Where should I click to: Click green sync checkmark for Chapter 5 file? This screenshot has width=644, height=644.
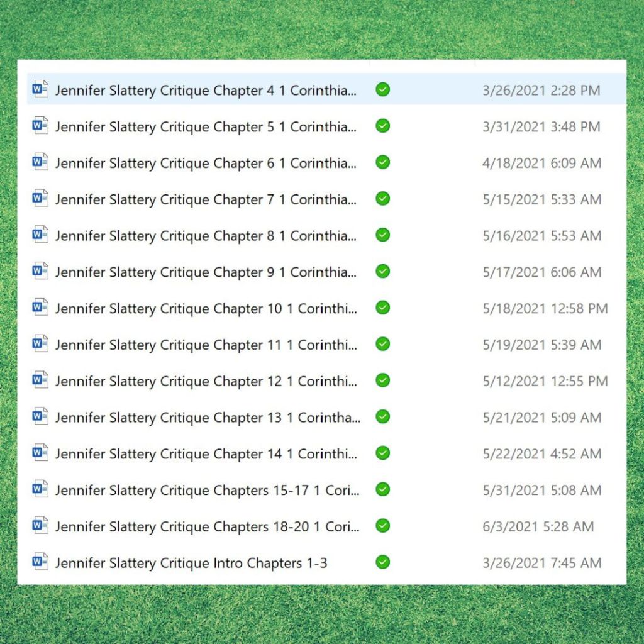click(382, 126)
